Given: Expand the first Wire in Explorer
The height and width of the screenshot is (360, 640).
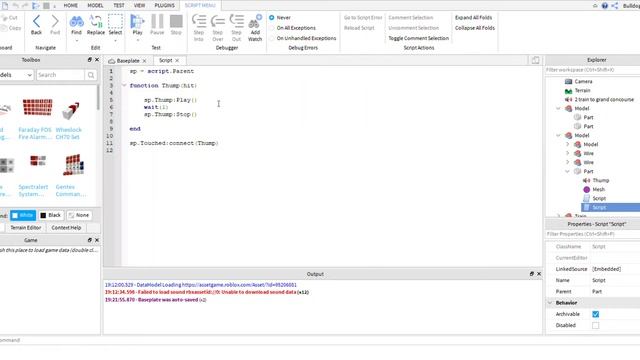Looking at the screenshot, I should point(567,153).
